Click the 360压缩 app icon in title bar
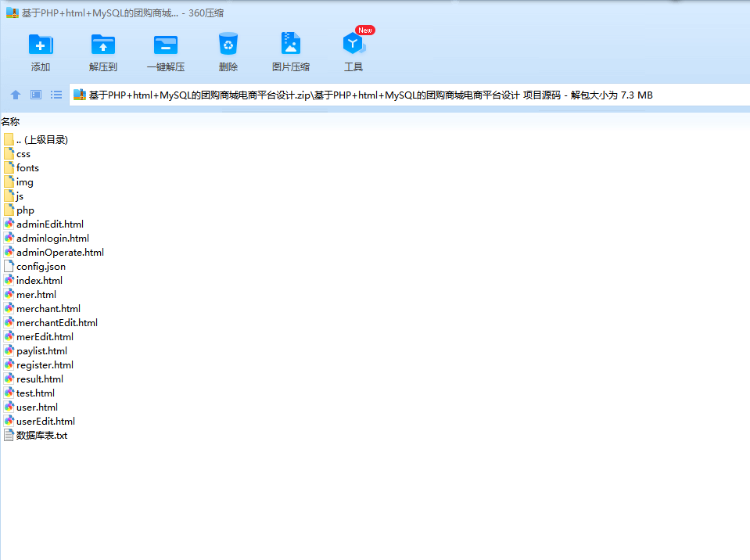 [x=12, y=13]
